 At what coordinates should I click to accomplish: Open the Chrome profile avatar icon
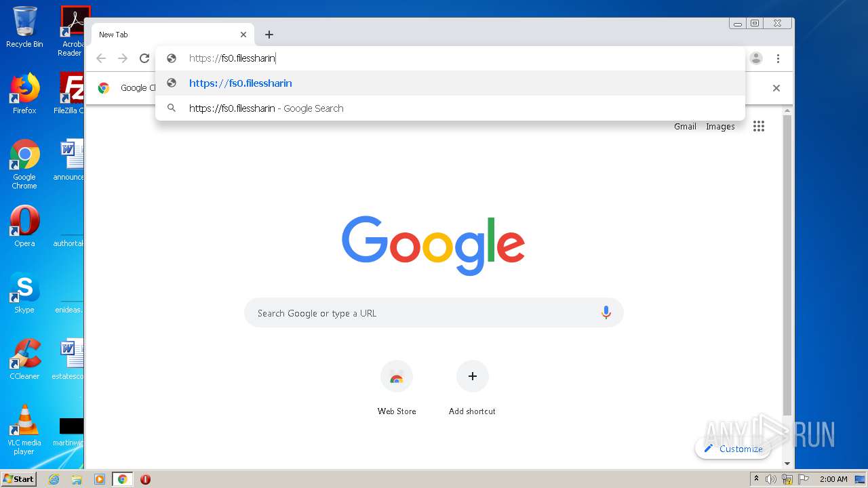click(x=756, y=58)
